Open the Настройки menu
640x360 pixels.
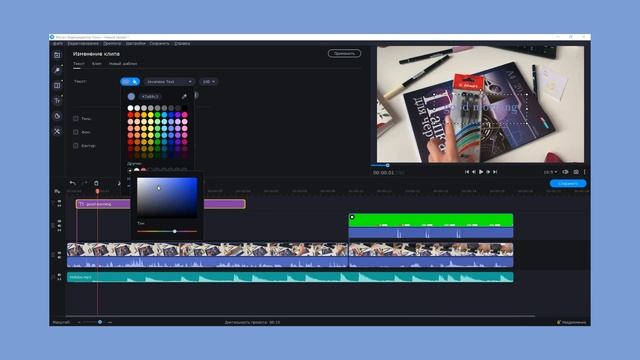[x=136, y=43]
